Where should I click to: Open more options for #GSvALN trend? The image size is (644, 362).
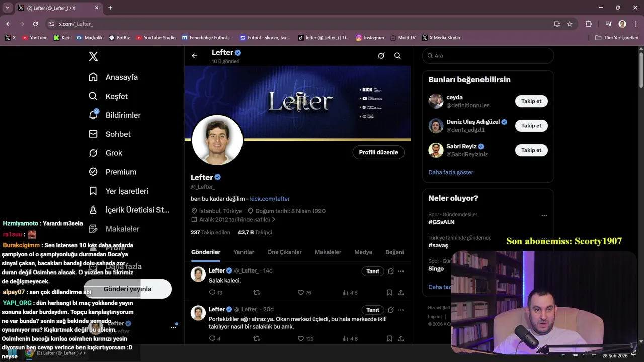(x=544, y=215)
